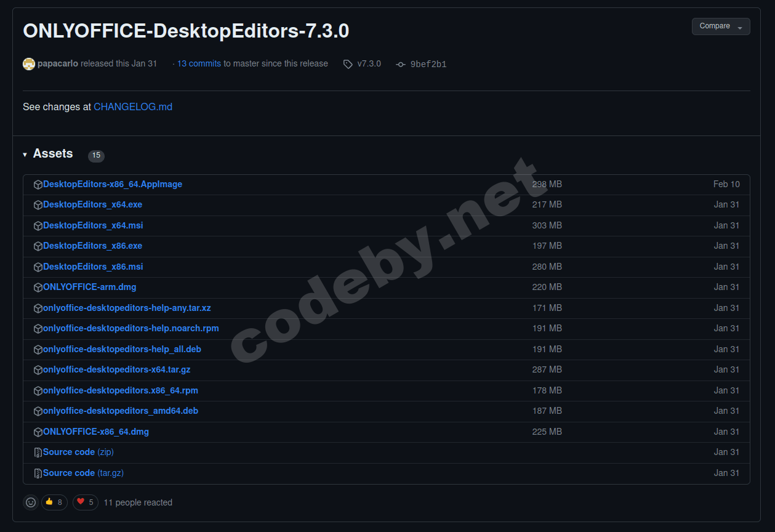Download DesktopEditors_x64.msi
This screenshot has width=775, height=532.
93,225
